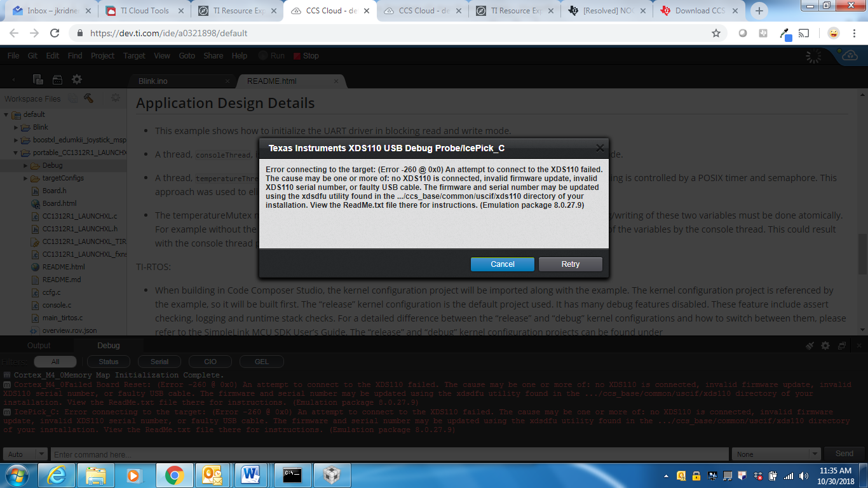Open the Git menu
This screenshot has height=488, width=868.
[x=32, y=56]
